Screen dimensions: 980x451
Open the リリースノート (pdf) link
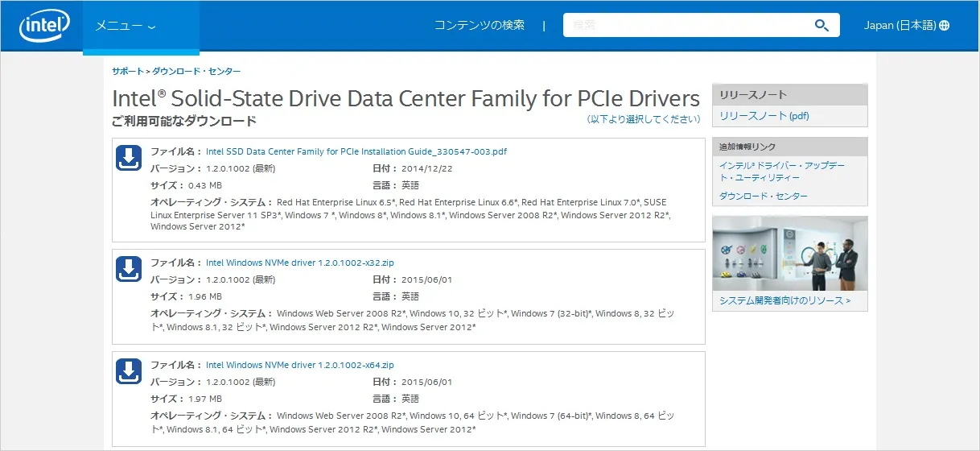coord(764,116)
